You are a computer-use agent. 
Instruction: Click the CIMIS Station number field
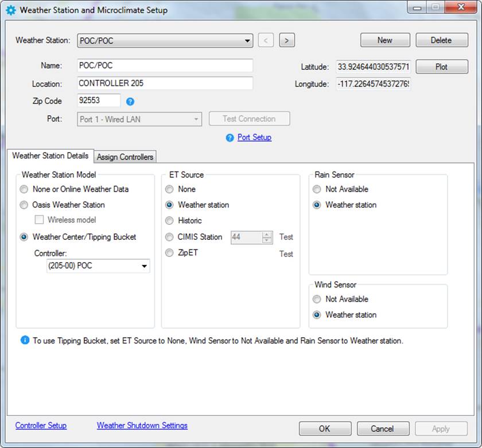click(x=246, y=237)
